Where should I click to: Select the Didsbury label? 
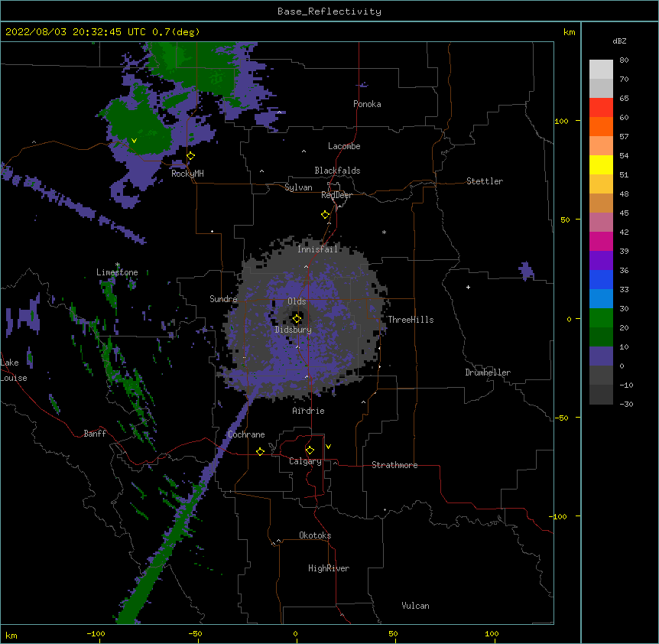[294, 330]
